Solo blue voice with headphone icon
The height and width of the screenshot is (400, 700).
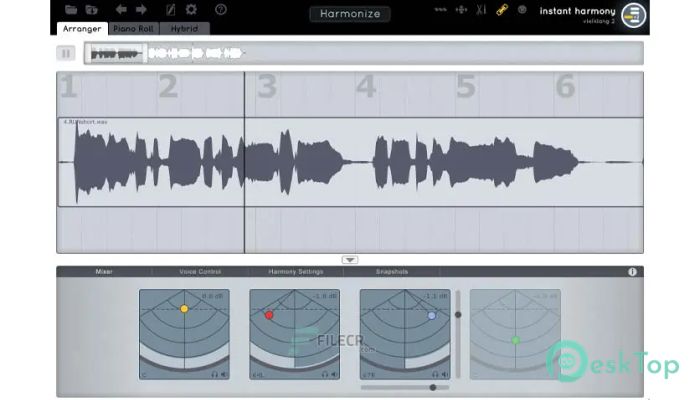click(x=435, y=374)
